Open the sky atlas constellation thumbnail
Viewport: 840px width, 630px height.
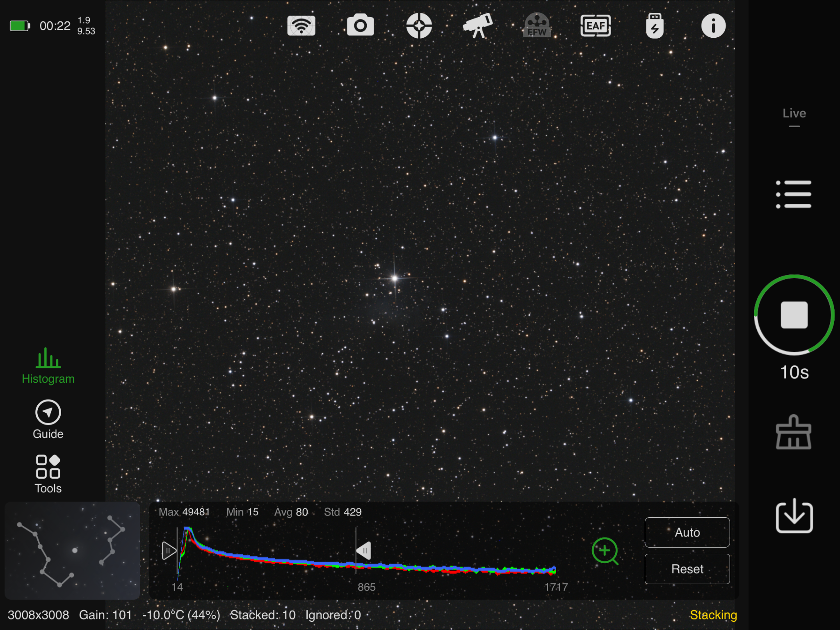[x=72, y=550]
